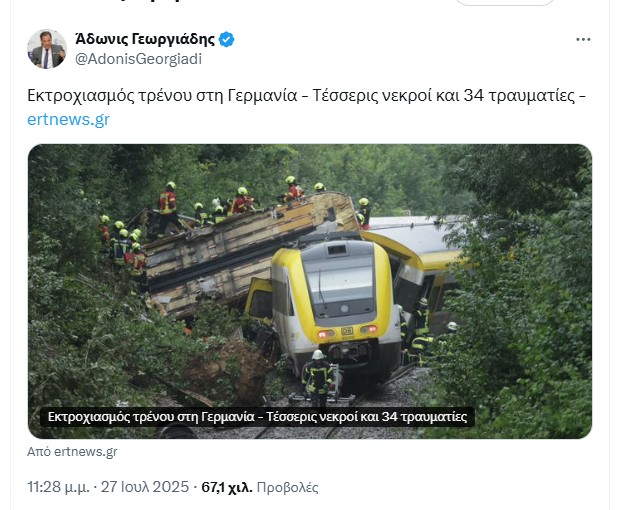Click the DB logo on the train front
This screenshot has width=619, height=510.
(347, 331)
